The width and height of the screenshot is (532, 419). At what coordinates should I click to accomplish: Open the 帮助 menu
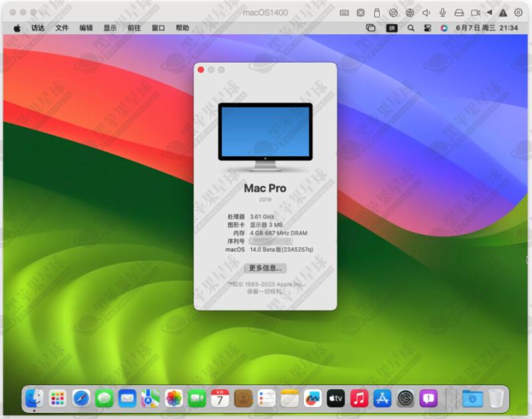click(x=182, y=28)
